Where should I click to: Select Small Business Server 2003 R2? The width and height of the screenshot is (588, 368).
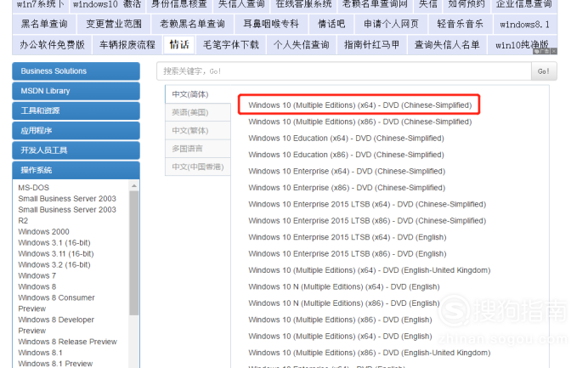pos(67,215)
